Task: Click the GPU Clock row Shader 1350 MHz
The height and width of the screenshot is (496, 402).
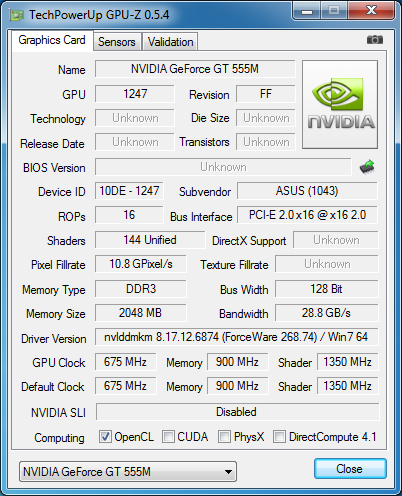Action: [348, 362]
